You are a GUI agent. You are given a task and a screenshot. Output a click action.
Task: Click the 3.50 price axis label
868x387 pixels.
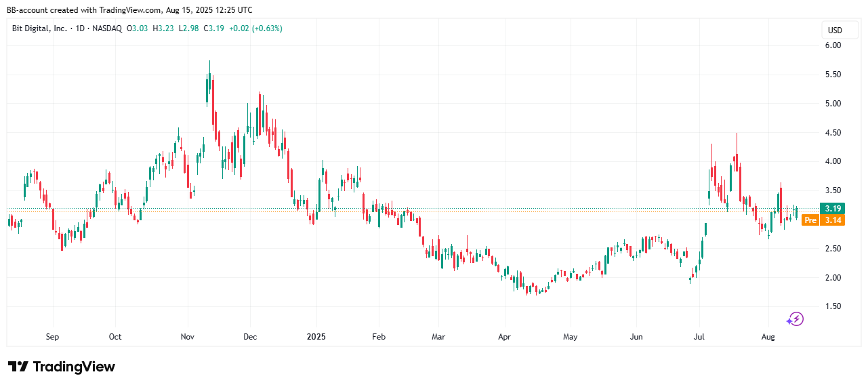point(833,190)
